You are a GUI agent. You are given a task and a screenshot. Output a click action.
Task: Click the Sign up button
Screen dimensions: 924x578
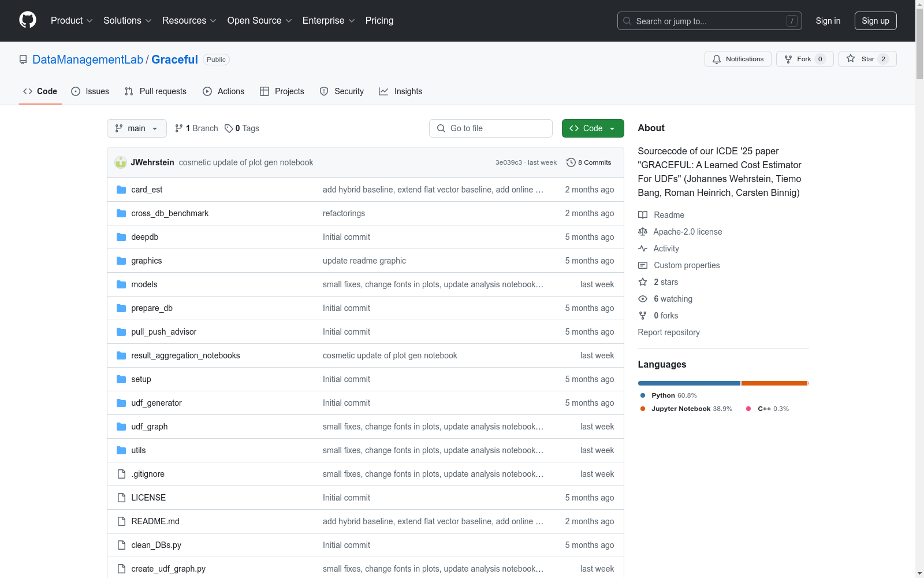click(875, 21)
